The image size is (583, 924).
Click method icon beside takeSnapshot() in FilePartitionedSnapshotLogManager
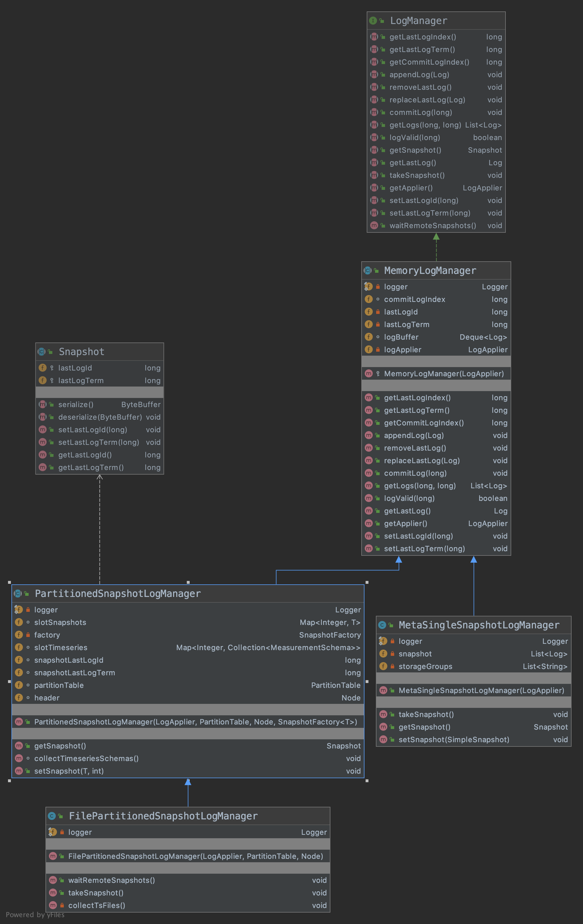53,893
